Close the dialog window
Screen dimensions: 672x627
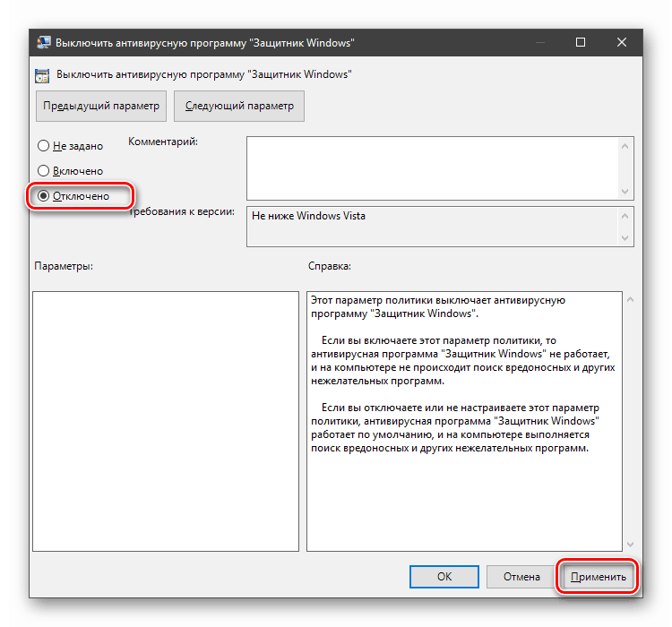622,42
